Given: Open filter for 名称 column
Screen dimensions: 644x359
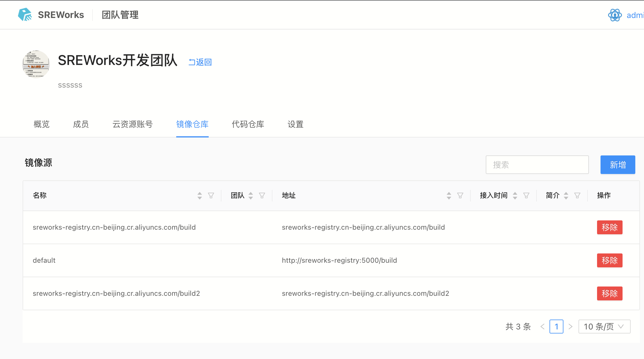Looking at the screenshot, I should (x=211, y=196).
